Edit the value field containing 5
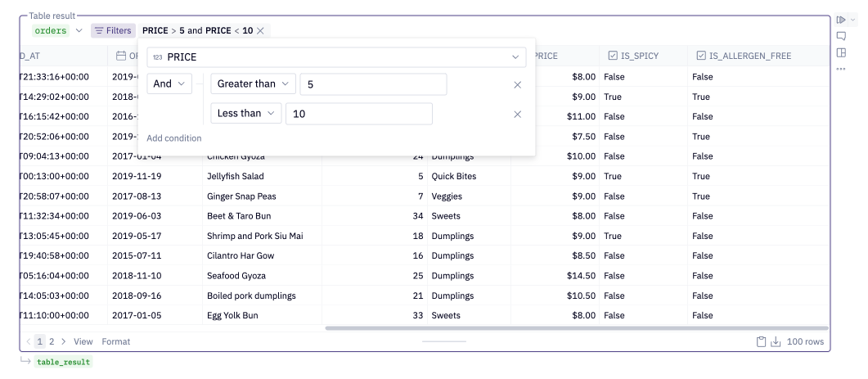The width and height of the screenshot is (868, 379). (373, 84)
